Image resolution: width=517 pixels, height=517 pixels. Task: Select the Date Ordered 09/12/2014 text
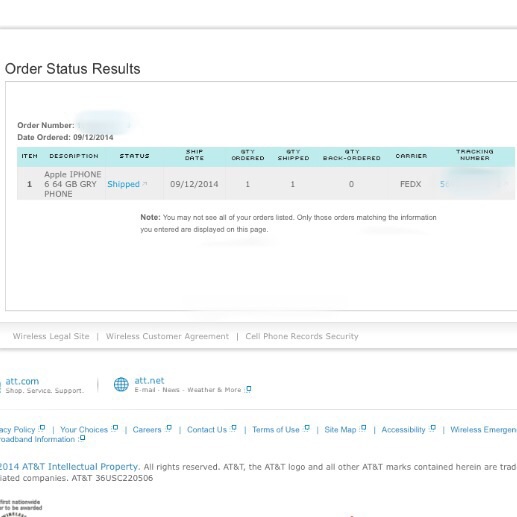point(65,137)
